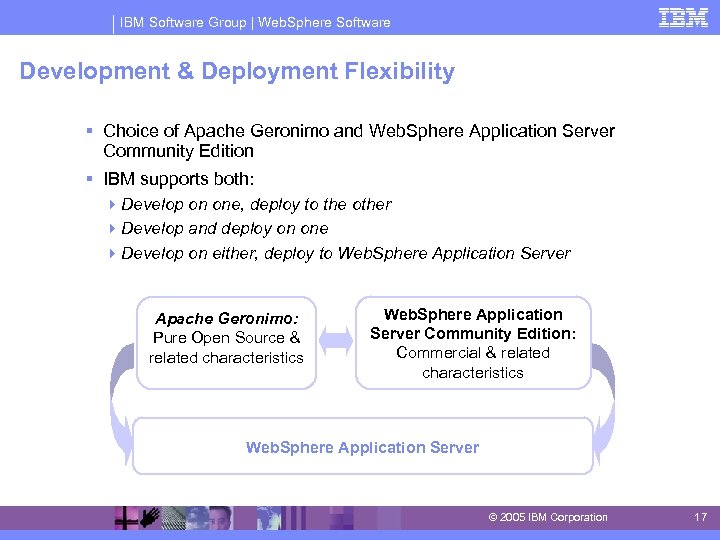Click the WebSphere Application Server bottom box
The image size is (720, 540).
(363, 446)
